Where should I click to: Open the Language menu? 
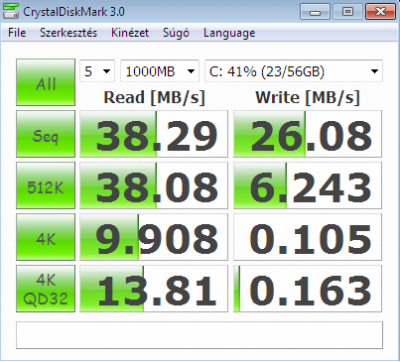229,33
